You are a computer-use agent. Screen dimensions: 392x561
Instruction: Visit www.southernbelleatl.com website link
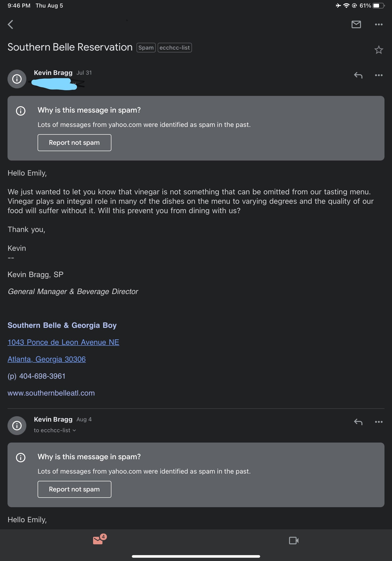click(x=51, y=393)
